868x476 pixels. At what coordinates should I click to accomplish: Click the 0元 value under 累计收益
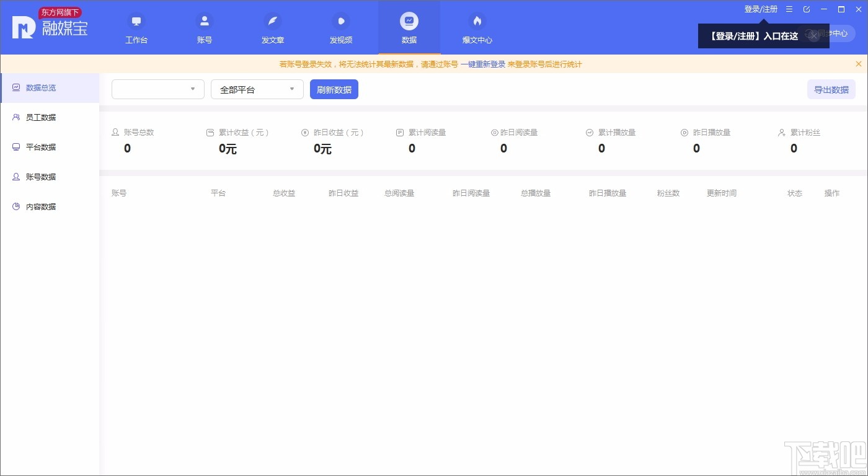point(228,149)
